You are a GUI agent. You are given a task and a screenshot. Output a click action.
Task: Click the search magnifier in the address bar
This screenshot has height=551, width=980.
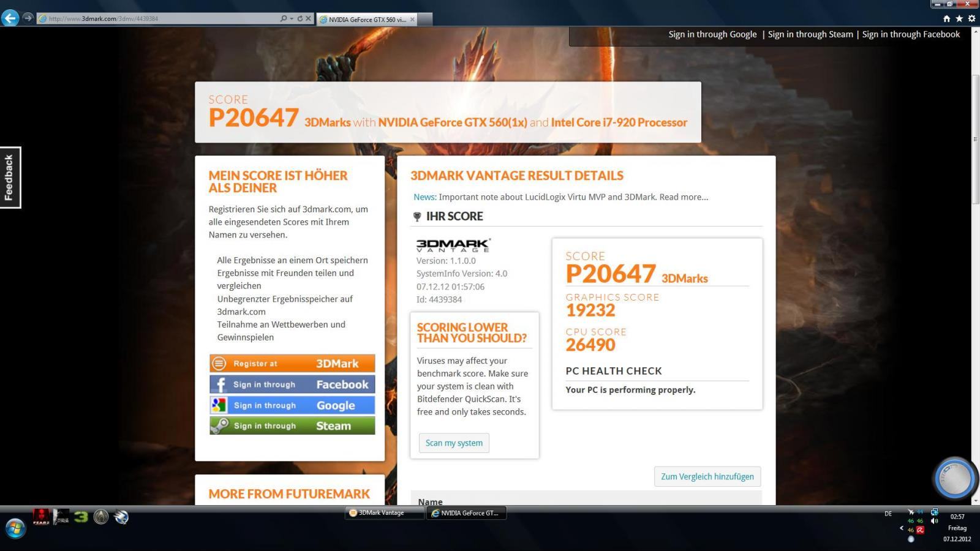pyautogui.click(x=284, y=18)
